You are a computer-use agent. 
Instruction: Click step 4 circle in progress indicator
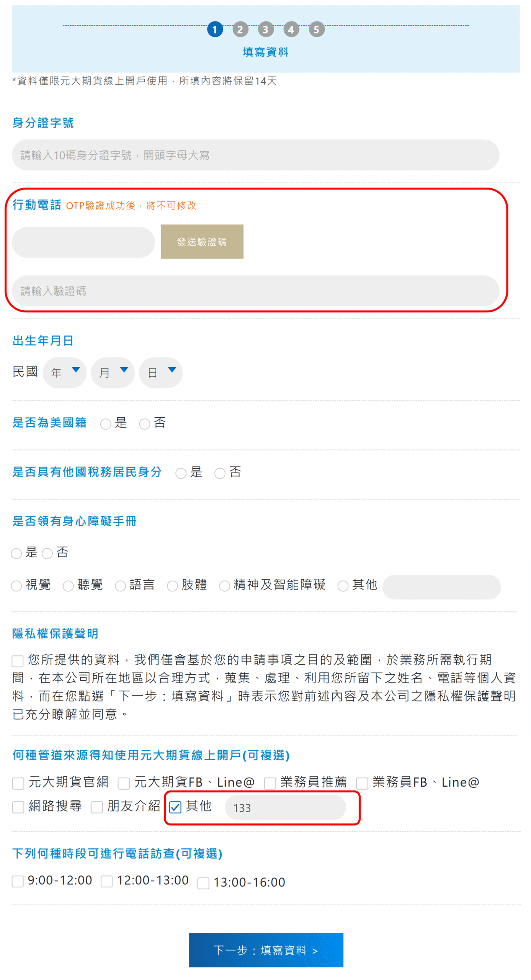(x=291, y=29)
